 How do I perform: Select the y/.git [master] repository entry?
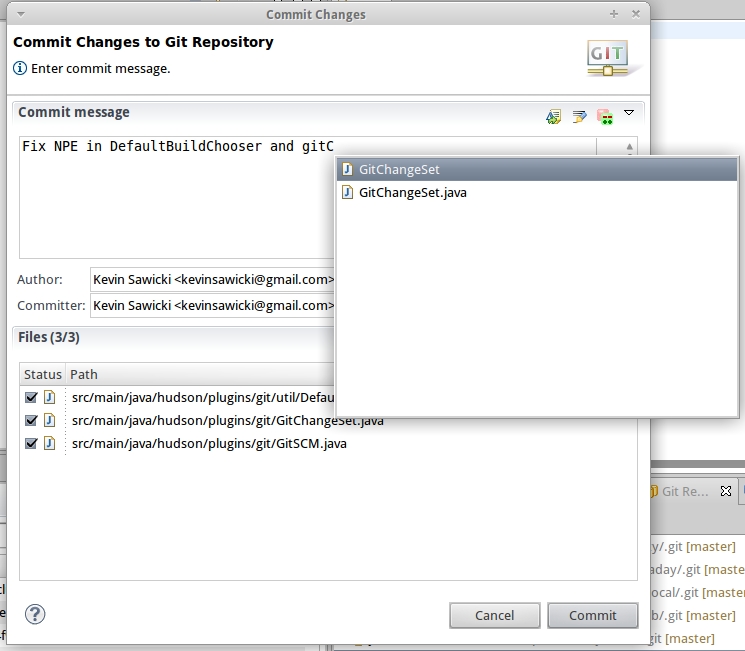[x=693, y=546]
